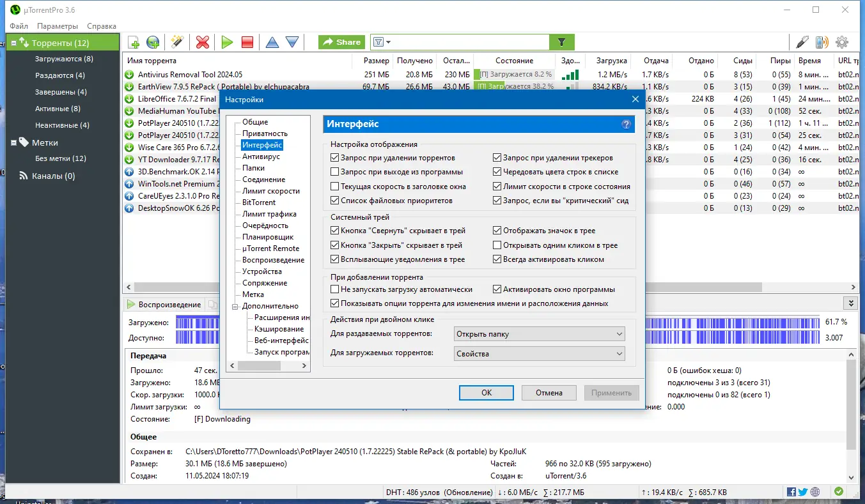
Task: Click the green Start torrent play icon
Action: tap(227, 42)
